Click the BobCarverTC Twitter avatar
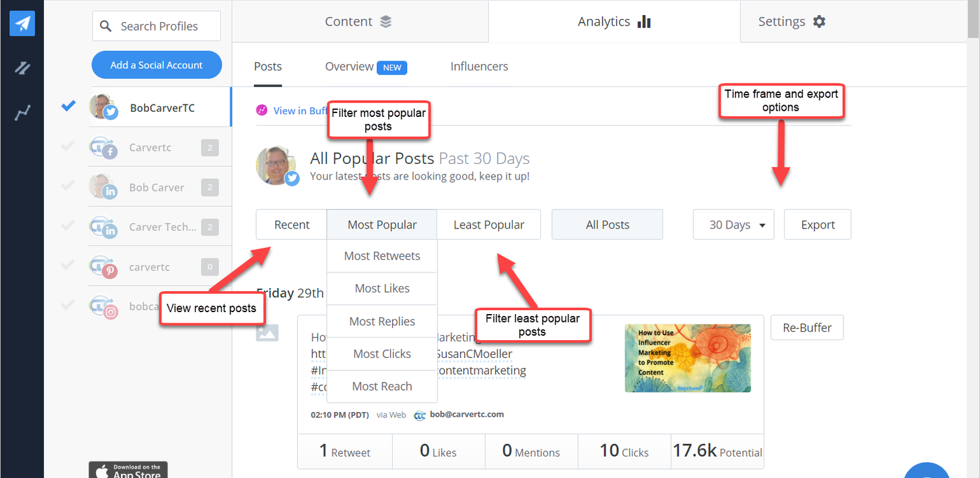The image size is (980, 478). tap(103, 107)
